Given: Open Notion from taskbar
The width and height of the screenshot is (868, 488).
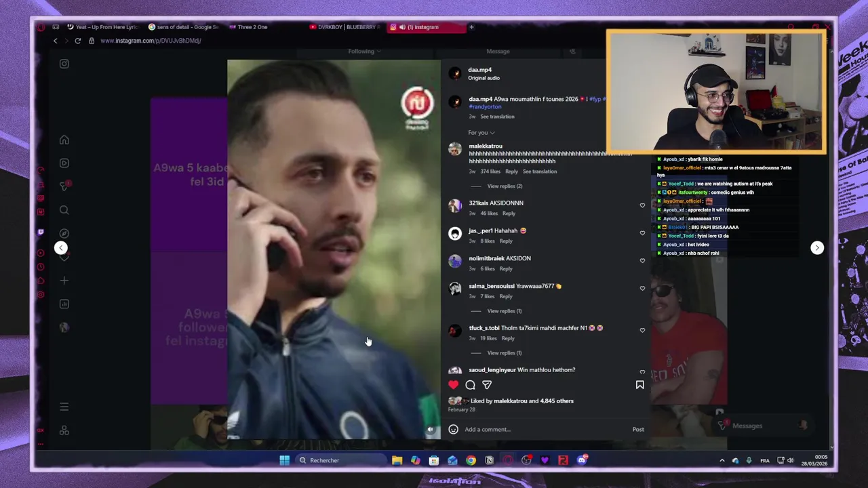Looking at the screenshot, I should point(489,461).
